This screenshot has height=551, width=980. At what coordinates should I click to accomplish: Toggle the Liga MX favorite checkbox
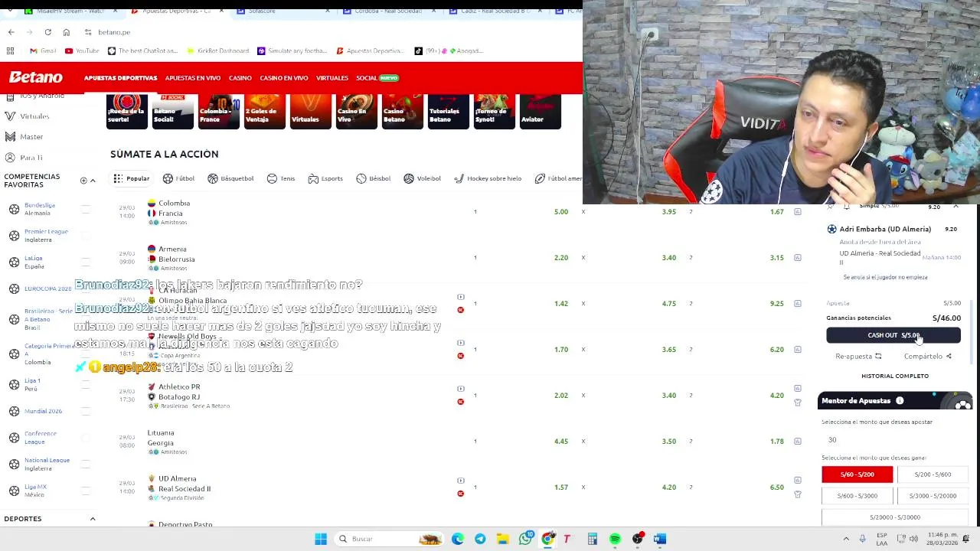coord(86,491)
